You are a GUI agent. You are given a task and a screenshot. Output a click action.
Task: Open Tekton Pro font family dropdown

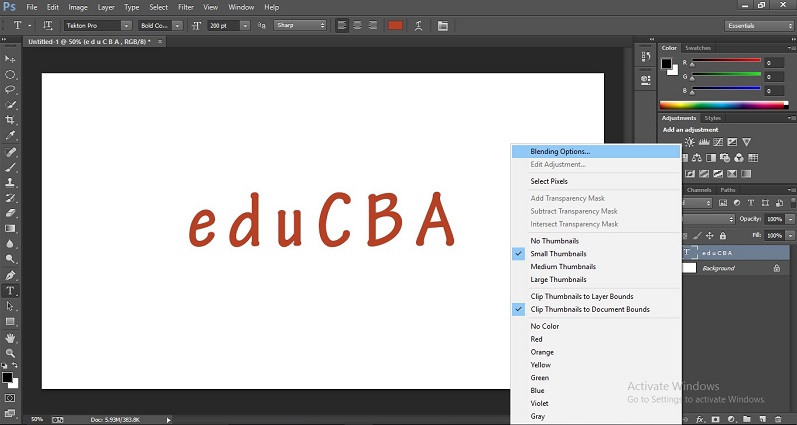pos(127,25)
